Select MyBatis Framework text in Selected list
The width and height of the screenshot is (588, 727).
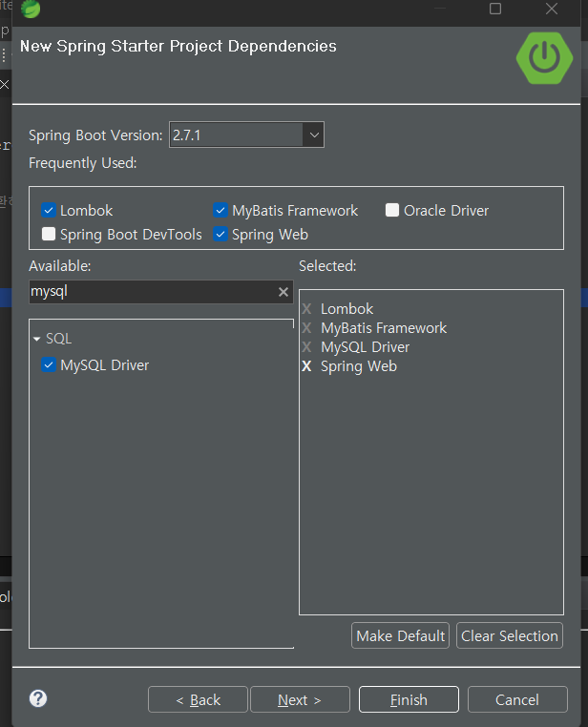(x=384, y=328)
